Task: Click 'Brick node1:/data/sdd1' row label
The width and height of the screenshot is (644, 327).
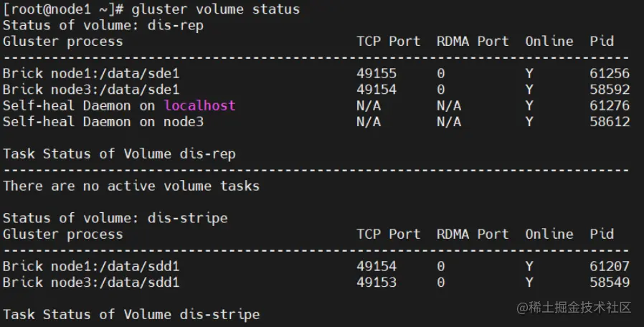Action: coord(91,266)
